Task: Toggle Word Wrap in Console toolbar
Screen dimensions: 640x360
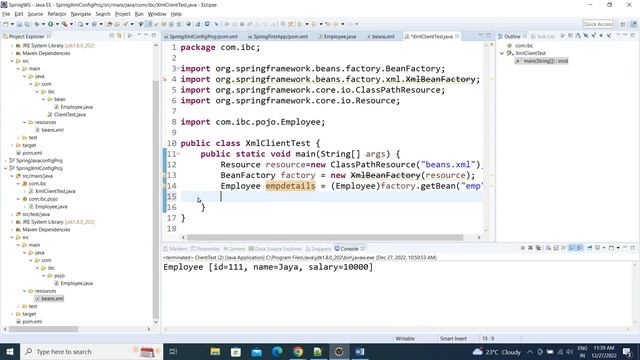Action: tap(564, 248)
